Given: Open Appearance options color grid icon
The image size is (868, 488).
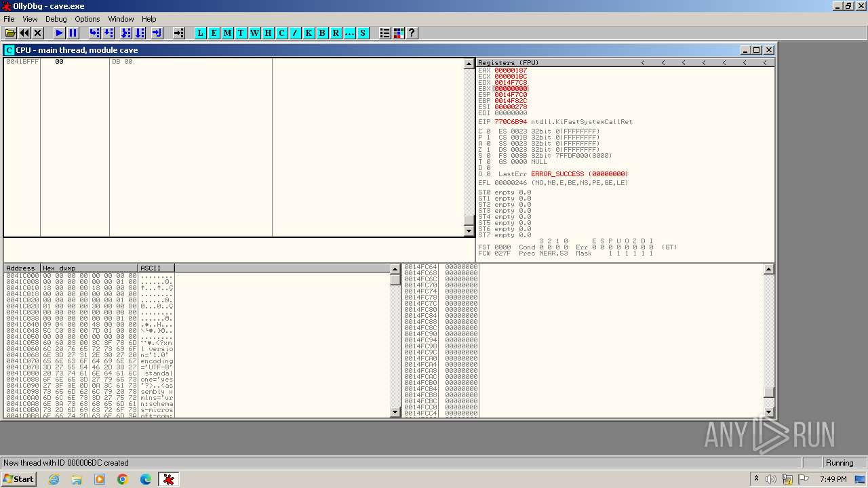Looking at the screenshot, I should click(398, 33).
